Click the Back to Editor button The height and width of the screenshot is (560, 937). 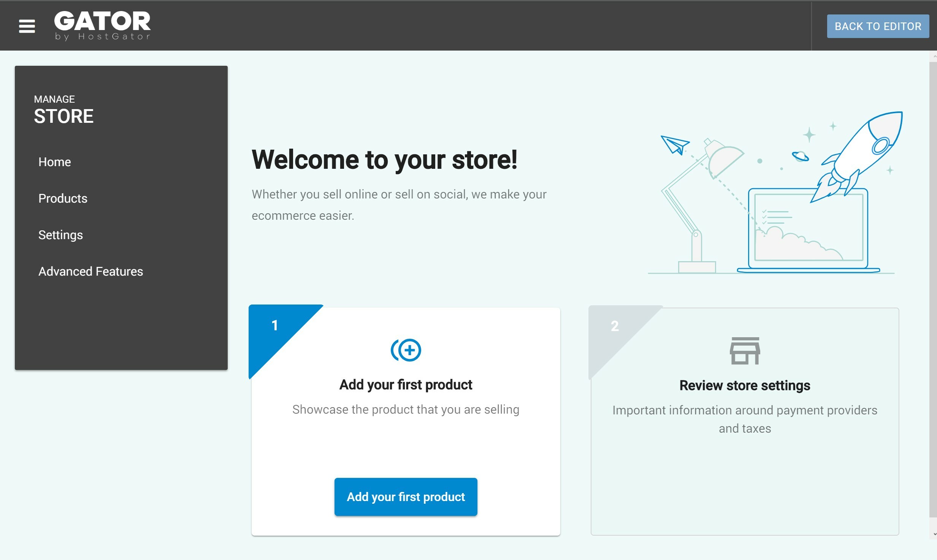(x=878, y=26)
